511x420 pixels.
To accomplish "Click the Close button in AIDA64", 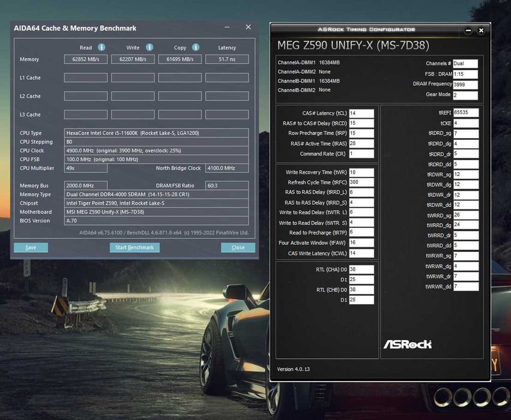I will (238, 247).
